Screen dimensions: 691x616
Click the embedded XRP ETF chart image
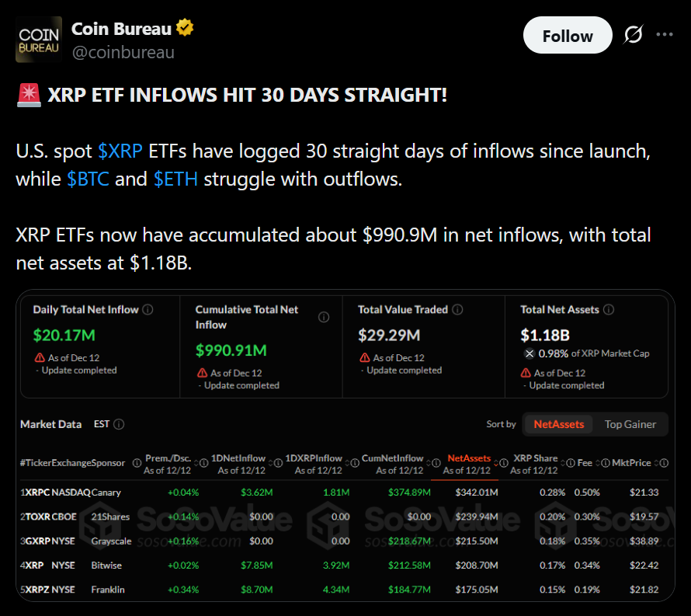tap(345, 444)
